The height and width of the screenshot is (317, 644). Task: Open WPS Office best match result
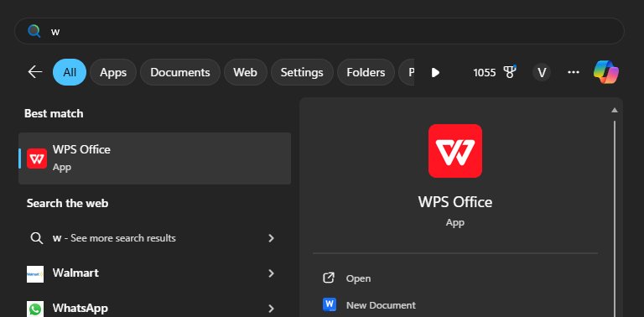(155, 158)
